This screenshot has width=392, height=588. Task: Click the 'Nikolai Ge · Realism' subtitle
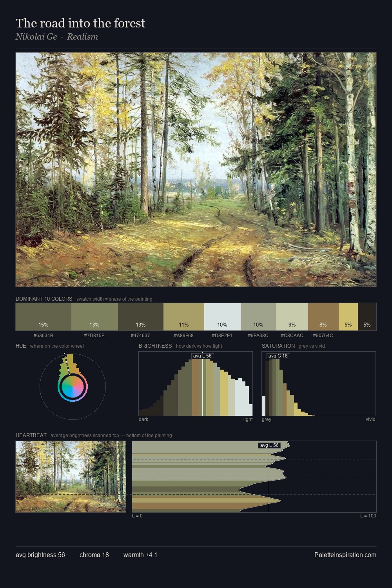(57, 37)
